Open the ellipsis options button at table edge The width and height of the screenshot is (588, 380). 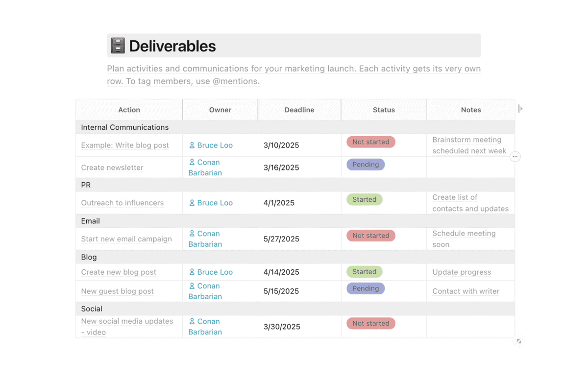(x=515, y=157)
